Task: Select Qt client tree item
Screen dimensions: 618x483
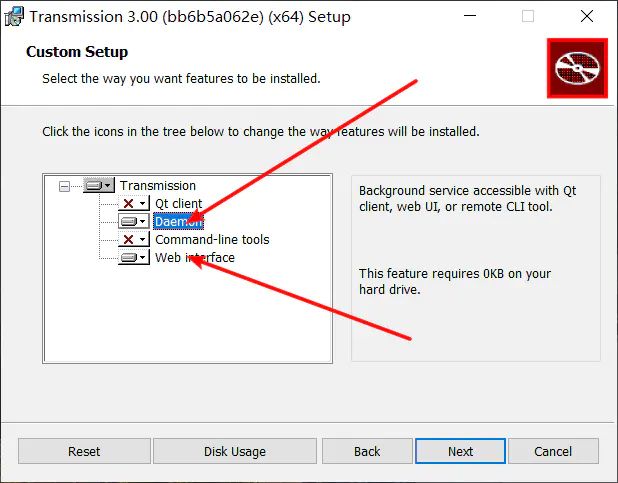Action: [178, 204]
